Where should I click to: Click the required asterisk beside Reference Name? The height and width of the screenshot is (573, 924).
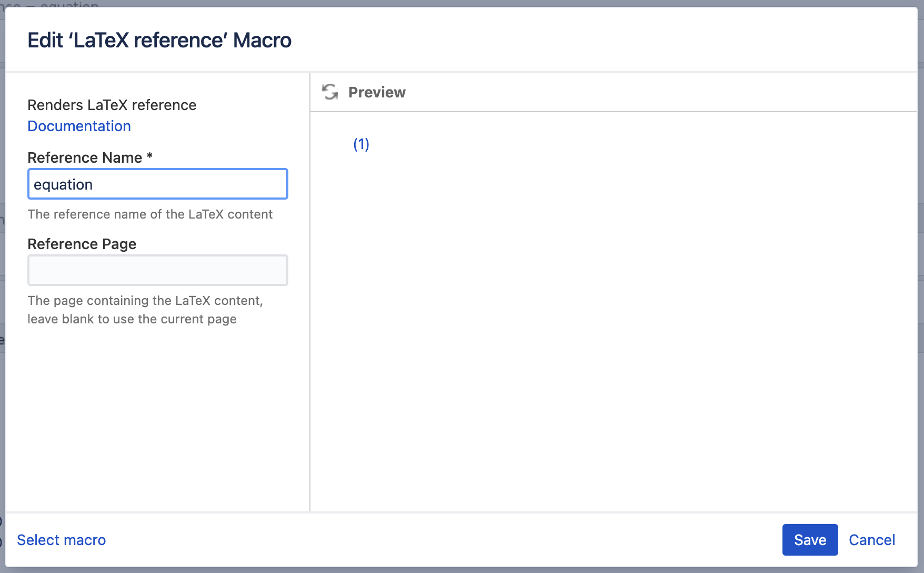click(x=149, y=156)
